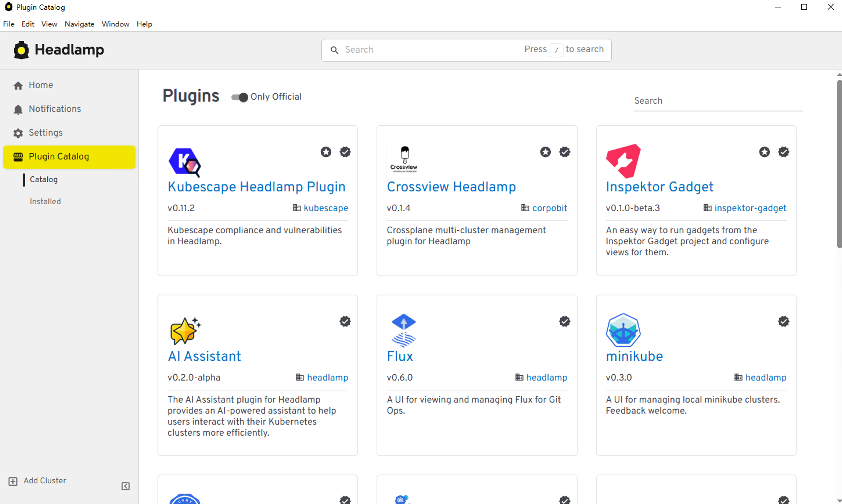Image resolution: width=842 pixels, height=504 pixels.
Task: Click the vertical scrollbar thumb
Action: tap(839, 164)
